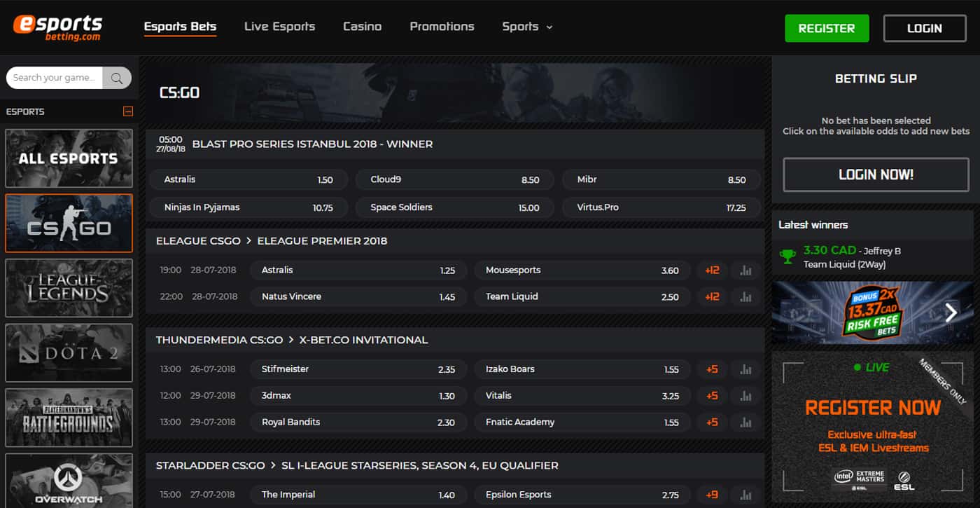Select Virtus.Pro odds 17.25

coord(661,207)
